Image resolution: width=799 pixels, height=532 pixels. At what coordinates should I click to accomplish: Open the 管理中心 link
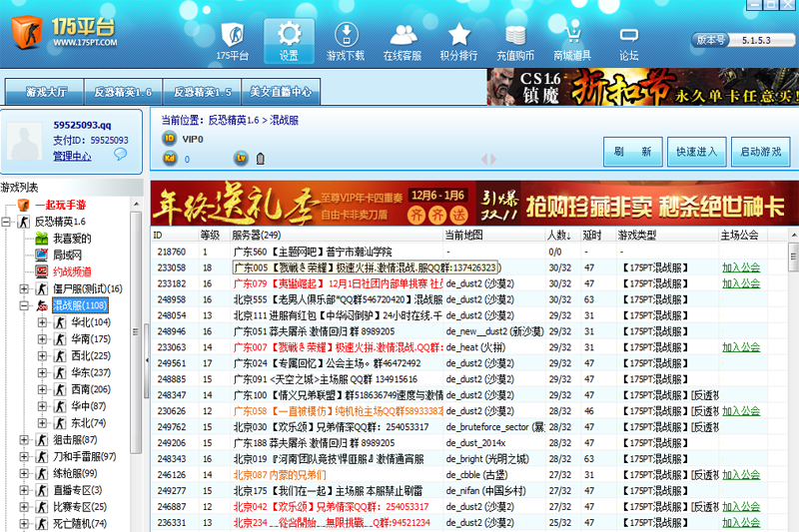tap(72, 157)
